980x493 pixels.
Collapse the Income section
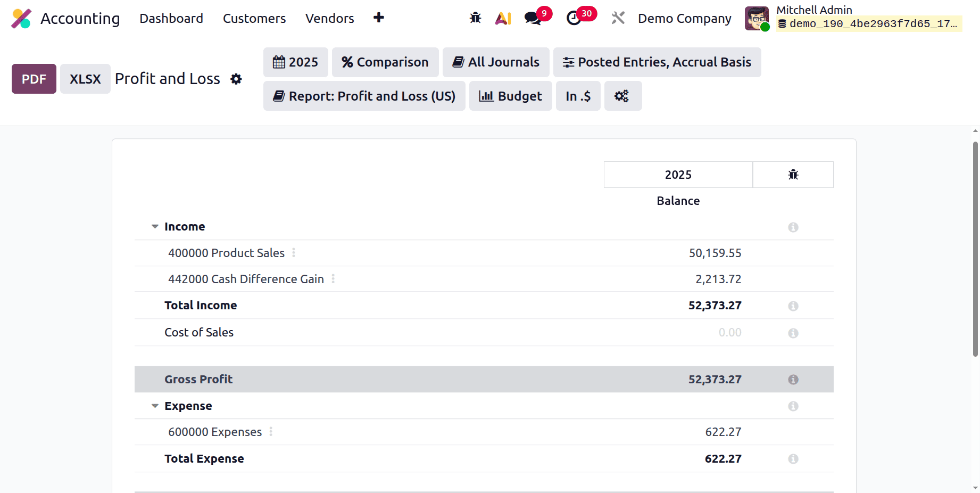(154, 226)
